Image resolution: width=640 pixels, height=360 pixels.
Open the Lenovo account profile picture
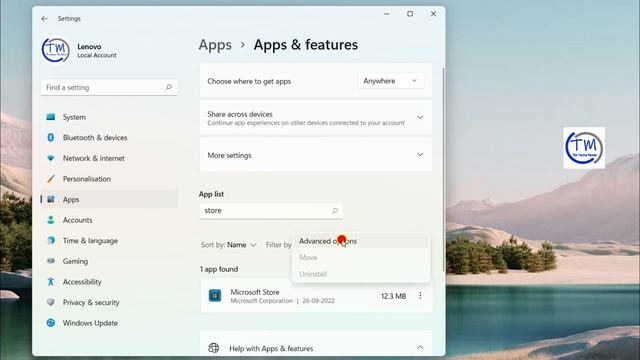(56, 50)
